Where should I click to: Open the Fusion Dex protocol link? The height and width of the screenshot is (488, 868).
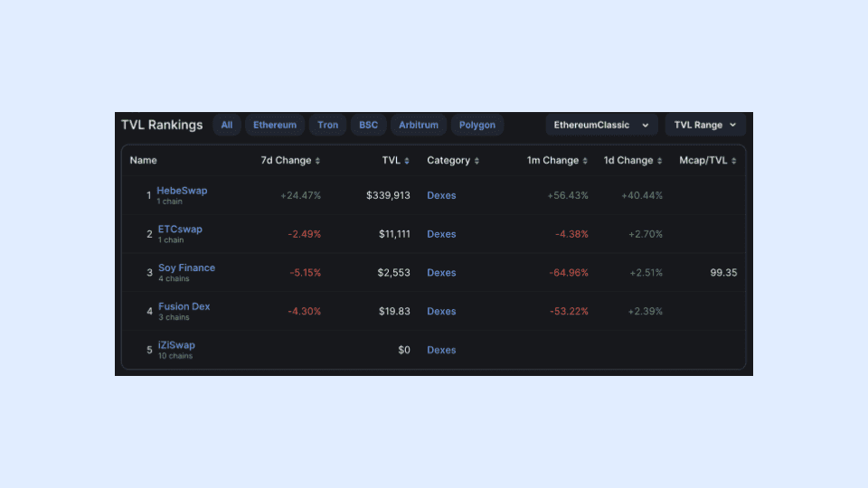tap(184, 306)
